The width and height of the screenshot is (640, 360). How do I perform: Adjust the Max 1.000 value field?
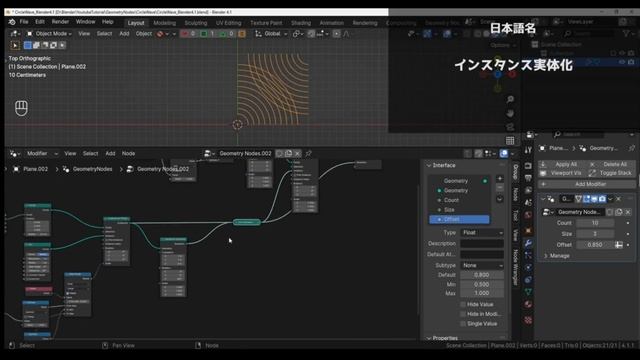tap(482, 293)
